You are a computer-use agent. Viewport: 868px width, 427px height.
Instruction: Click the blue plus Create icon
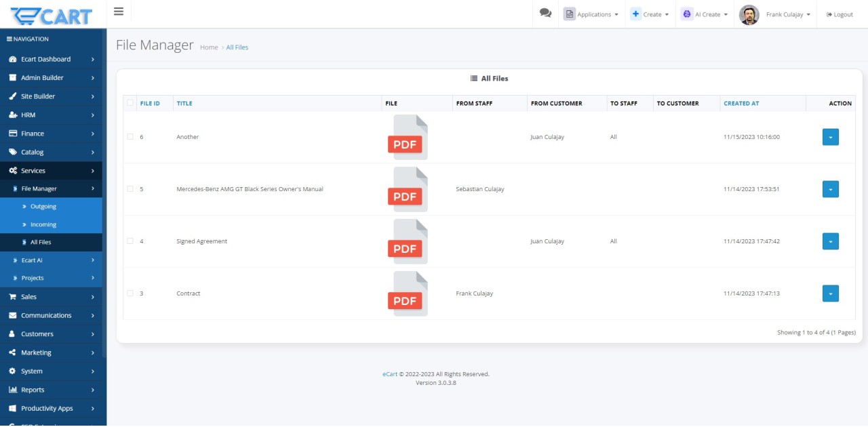pyautogui.click(x=635, y=14)
